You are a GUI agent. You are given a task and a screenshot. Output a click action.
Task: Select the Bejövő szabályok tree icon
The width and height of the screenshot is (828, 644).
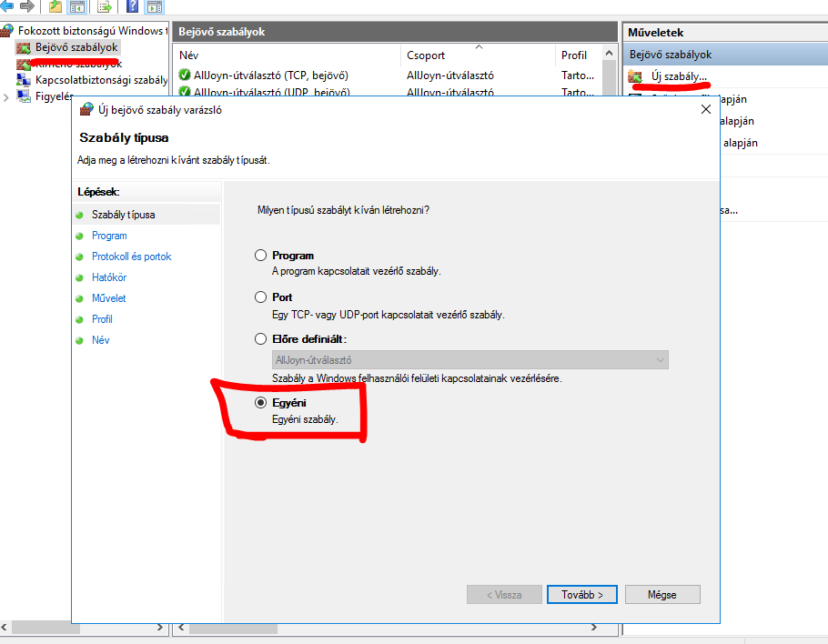coord(24,46)
